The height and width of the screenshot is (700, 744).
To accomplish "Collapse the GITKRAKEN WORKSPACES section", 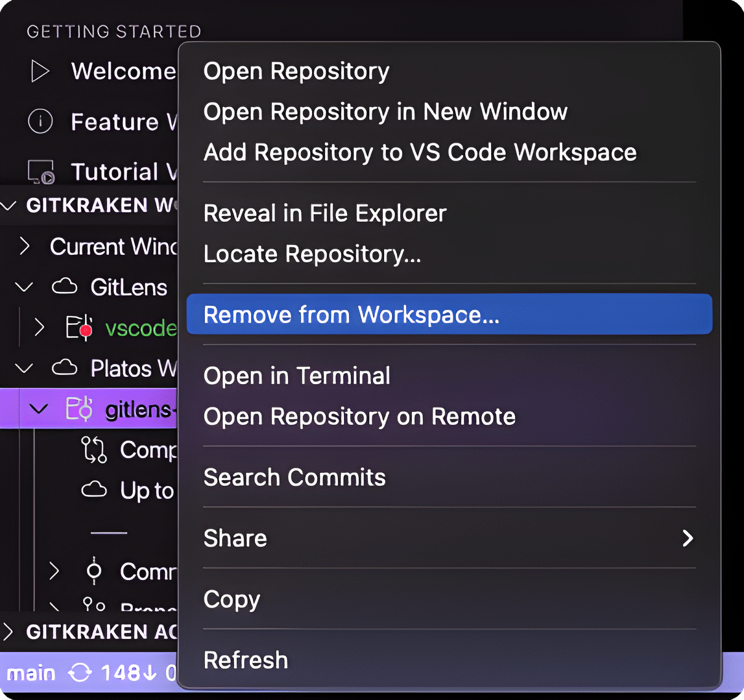I will pyautogui.click(x=9, y=206).
